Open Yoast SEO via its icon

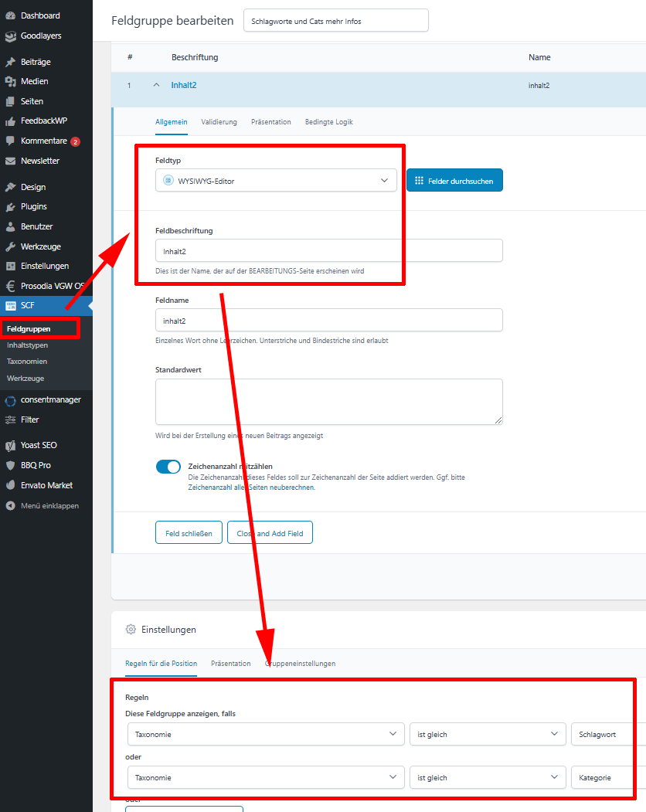tap(10, 446)
